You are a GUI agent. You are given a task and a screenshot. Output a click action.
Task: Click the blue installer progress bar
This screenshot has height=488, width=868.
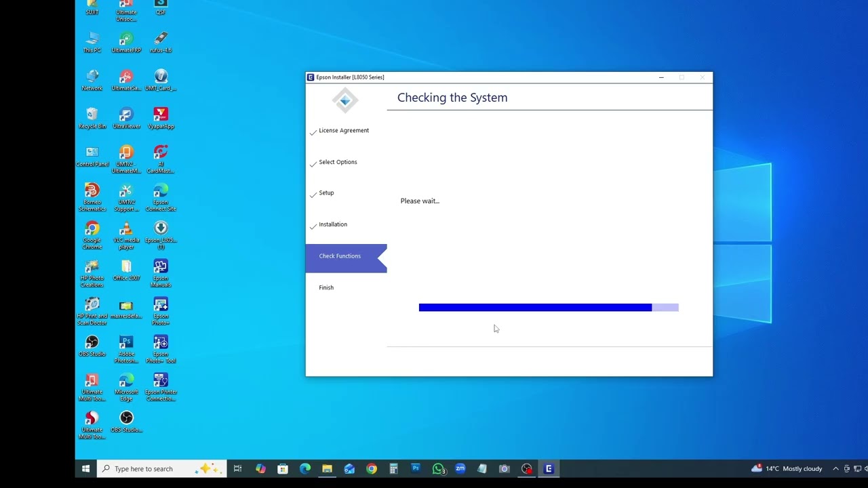pos(549,308)
